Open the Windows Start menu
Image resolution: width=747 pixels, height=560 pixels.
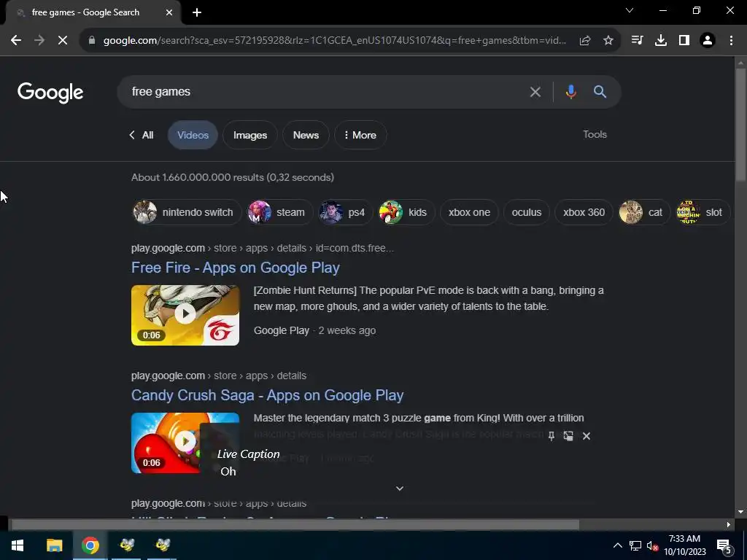[18, 545]
